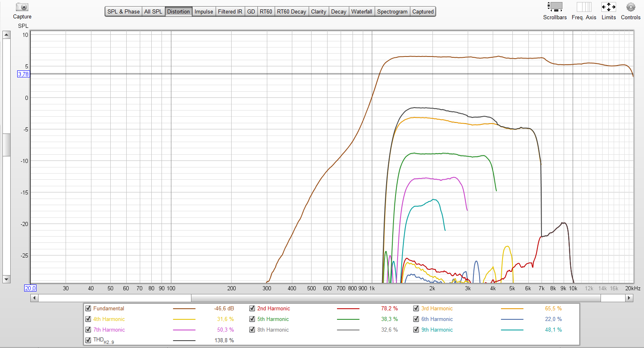The image size is (644, 348).
Task: Switch to SPL & Phase tab
Action: point(123,11)
